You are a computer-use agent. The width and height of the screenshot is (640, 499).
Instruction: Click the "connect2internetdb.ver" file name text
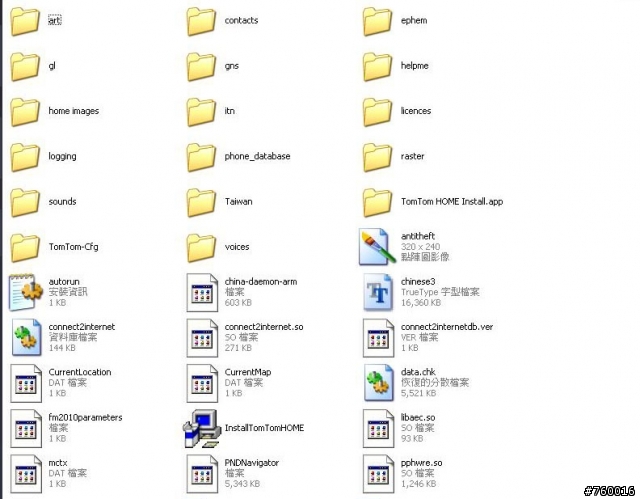click(x=447, y=327)
